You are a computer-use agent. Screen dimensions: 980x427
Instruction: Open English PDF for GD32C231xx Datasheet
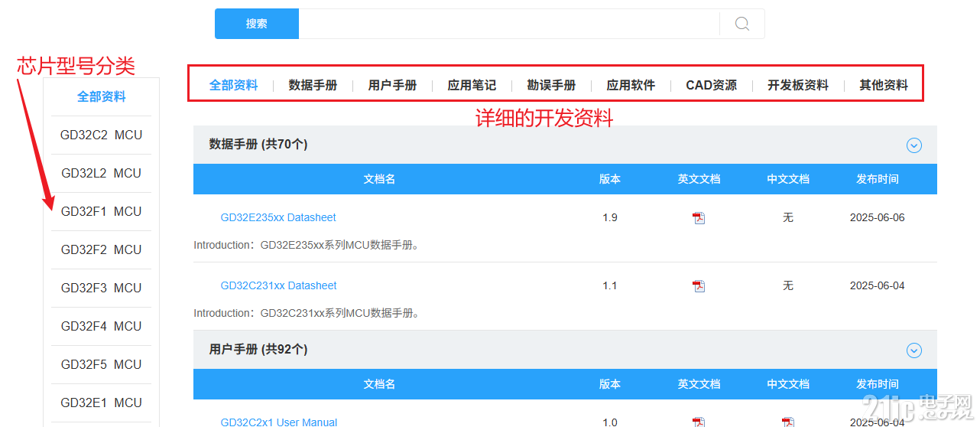(x=699, y=286)
